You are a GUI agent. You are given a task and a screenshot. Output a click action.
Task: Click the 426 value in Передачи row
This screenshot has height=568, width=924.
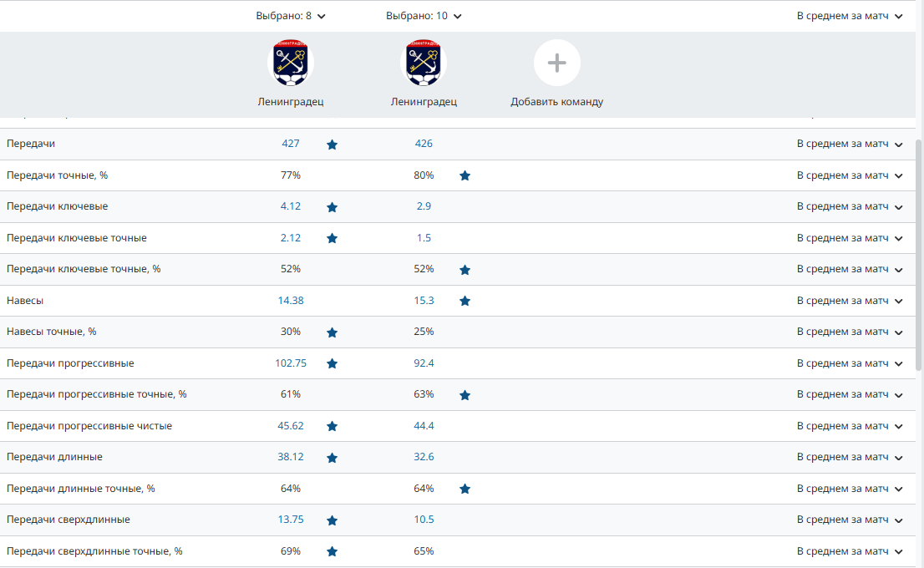point(424,144)
